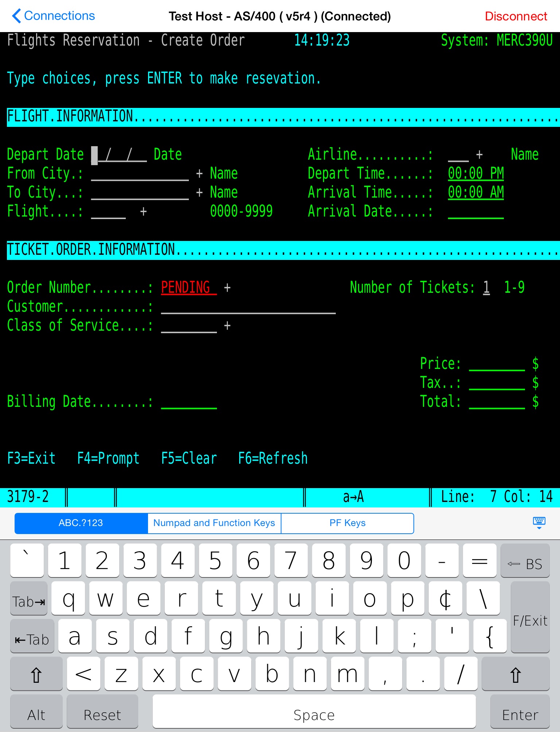Open the PF Keys tab
Viewport: 560px width, 732px height.
[x=347, y=523]
